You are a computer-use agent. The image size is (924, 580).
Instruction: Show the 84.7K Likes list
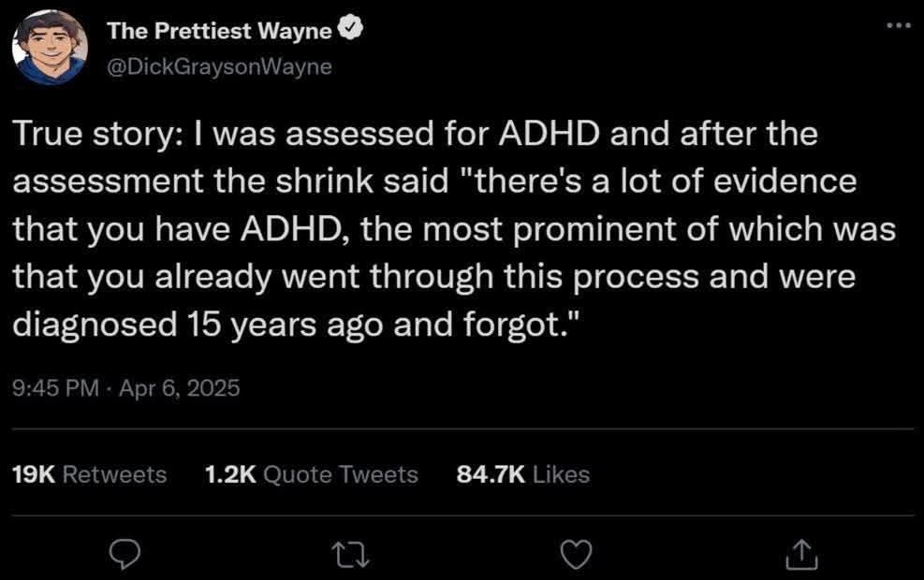(x=522, y=474)
